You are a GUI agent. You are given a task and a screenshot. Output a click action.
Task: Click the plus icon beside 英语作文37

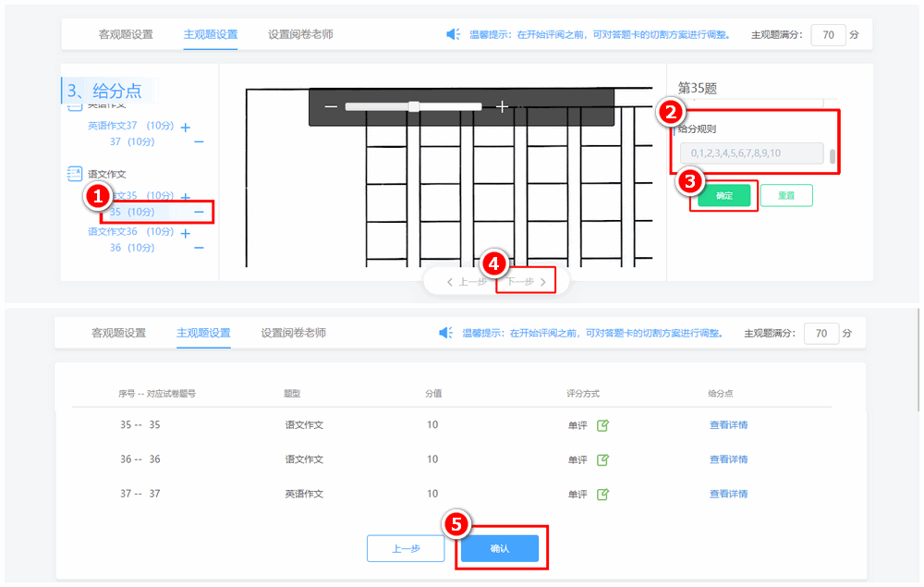(x=186, y=127)
